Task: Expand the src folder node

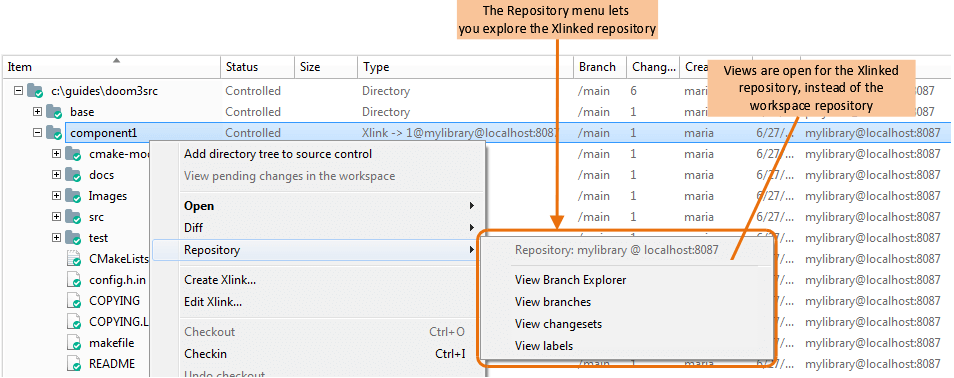Action: coord(57,217)
